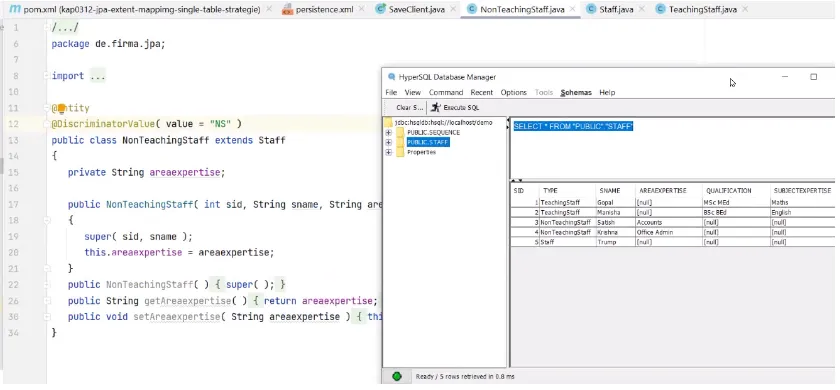This screenshot has width=840, height=390.
Task: Open the Recent menu
Action: pyautogui.click(x=482, y=92)
